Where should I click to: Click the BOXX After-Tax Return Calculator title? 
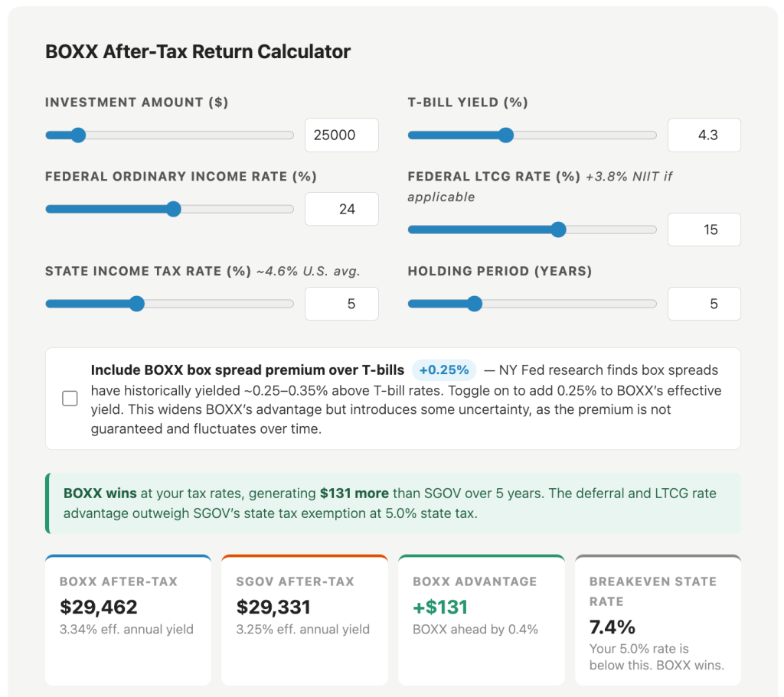[x=198, y=51]
